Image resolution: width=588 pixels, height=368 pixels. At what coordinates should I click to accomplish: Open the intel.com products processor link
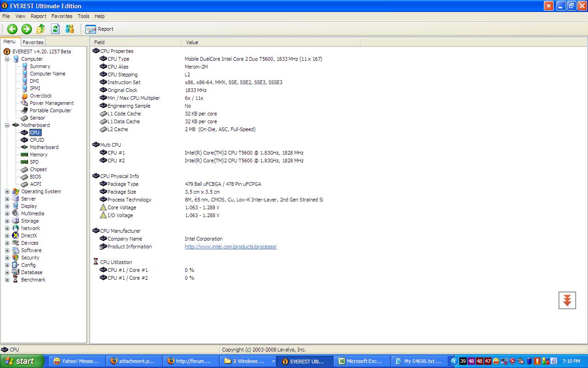click(x=231, y=247)
